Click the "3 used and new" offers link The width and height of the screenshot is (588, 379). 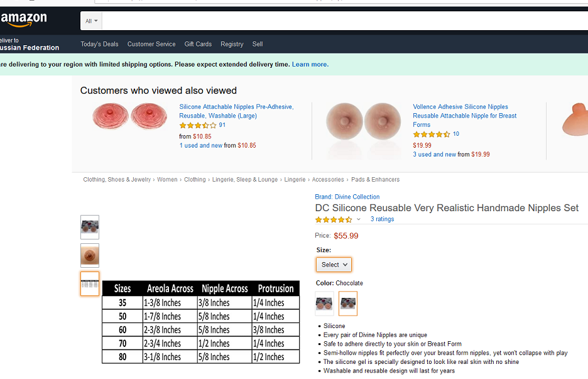pyautogui.click(x=434, y=154)
